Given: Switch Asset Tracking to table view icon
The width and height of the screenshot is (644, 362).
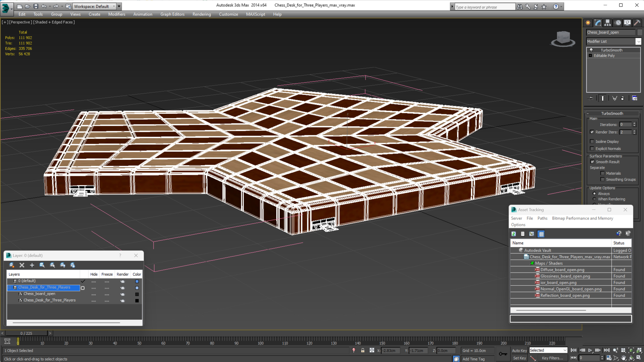Looking at the screenshot, I should pyautogui.click(x=541, y=234).
